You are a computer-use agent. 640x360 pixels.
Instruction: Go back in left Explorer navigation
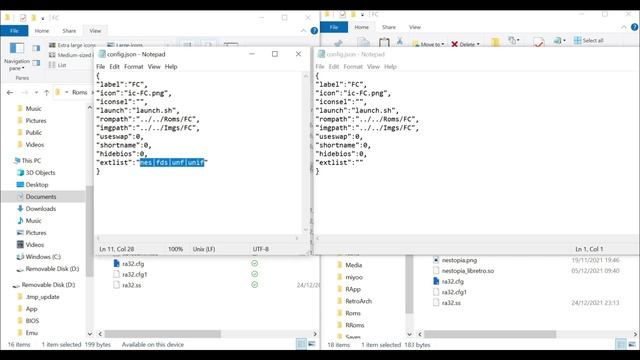coord(10,93)
